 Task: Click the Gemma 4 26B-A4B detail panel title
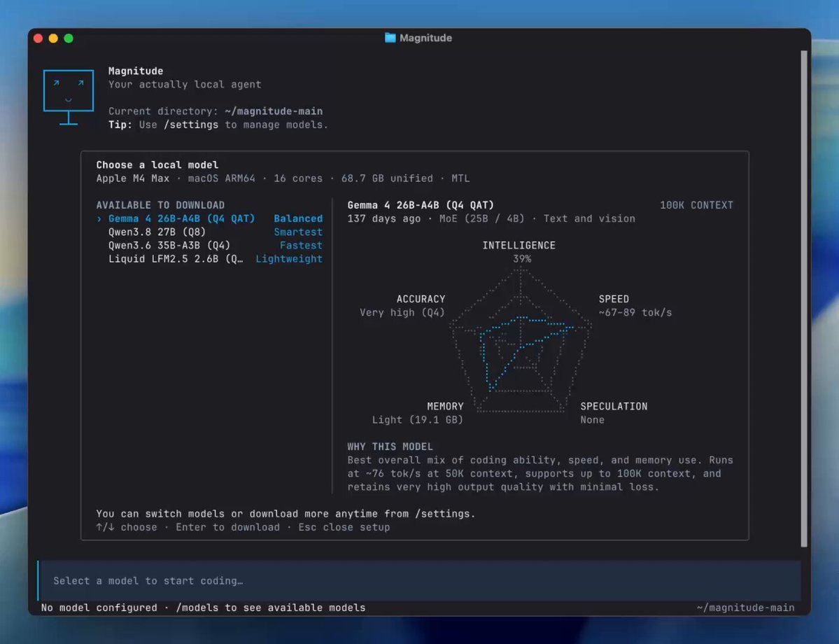click(x=421, y=205)
